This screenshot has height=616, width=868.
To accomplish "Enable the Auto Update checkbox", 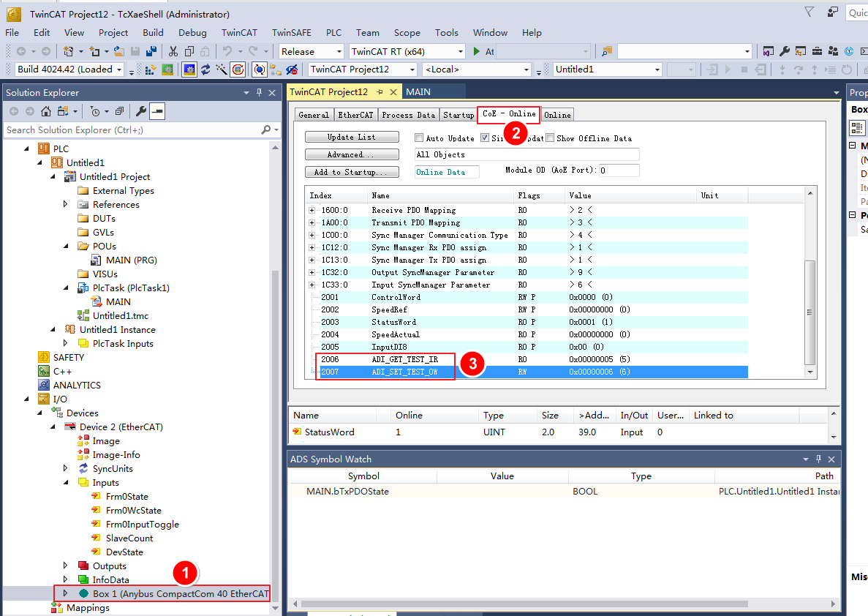I will 419,138.
